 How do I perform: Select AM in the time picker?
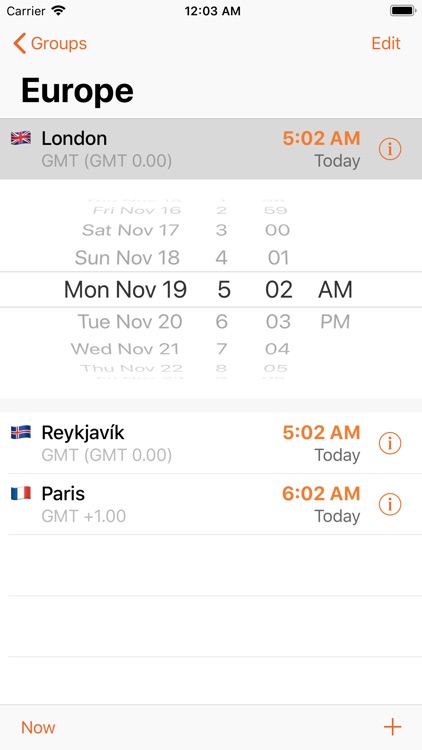click(335, 290)
